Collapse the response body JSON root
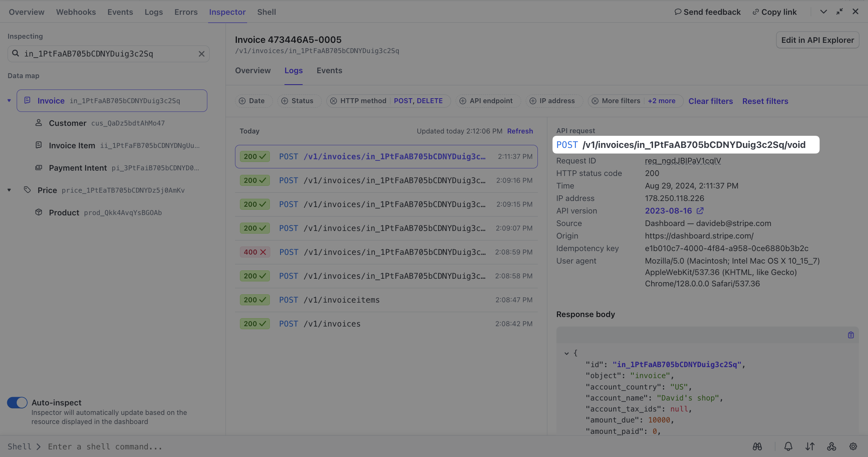This screenshot has height=457, width=868. click(567, 353)
